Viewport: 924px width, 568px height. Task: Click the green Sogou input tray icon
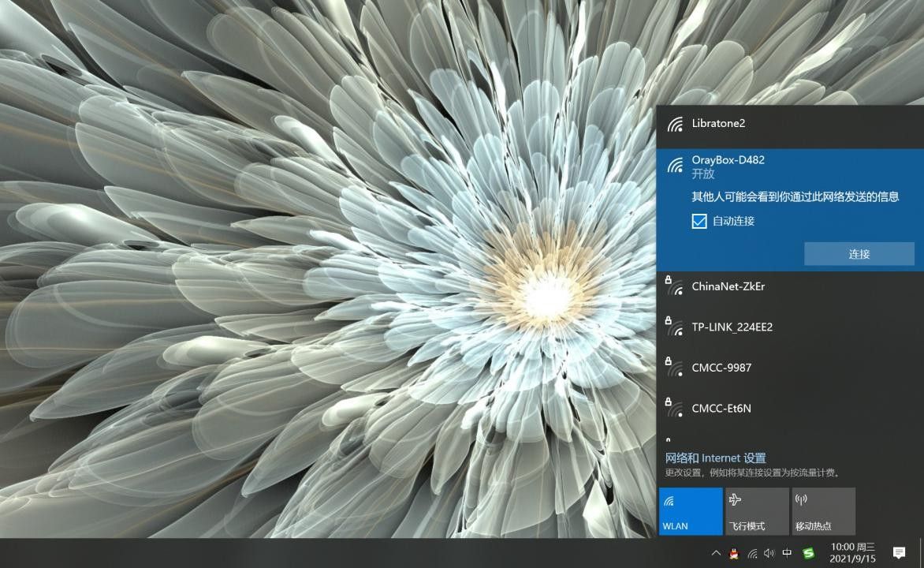click(809, 553)
